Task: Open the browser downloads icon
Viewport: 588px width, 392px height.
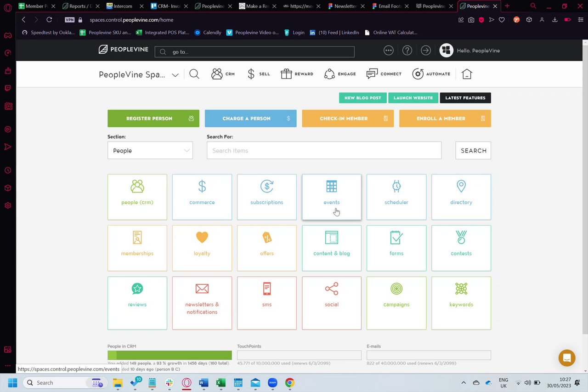Action: coord(554,20)
